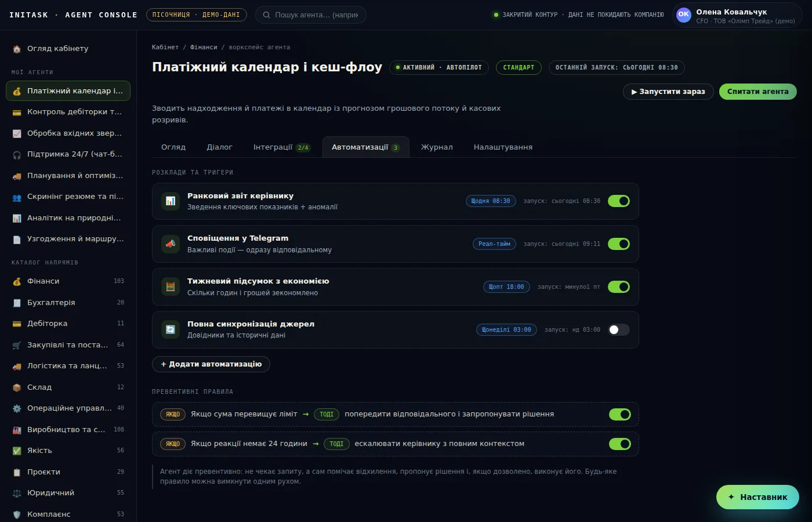Toggle the sum-exceeds-limit rule switch
This screenshot has height=522, width=812.
coord(620,414)
